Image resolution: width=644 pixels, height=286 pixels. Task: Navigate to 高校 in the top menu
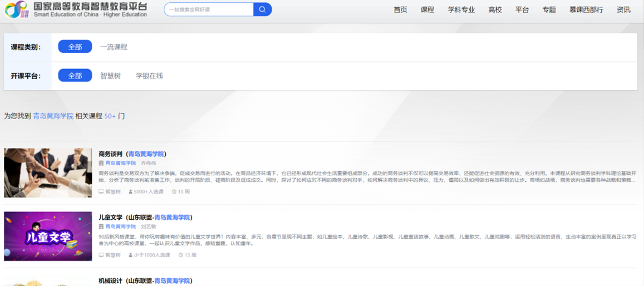495,9
